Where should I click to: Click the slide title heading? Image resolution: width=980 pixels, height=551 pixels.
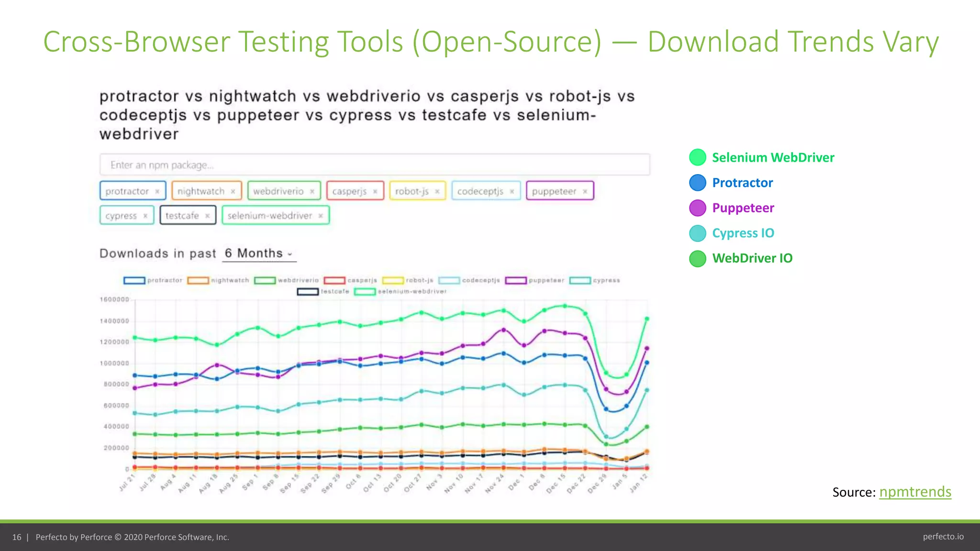(x=491, y=42)
